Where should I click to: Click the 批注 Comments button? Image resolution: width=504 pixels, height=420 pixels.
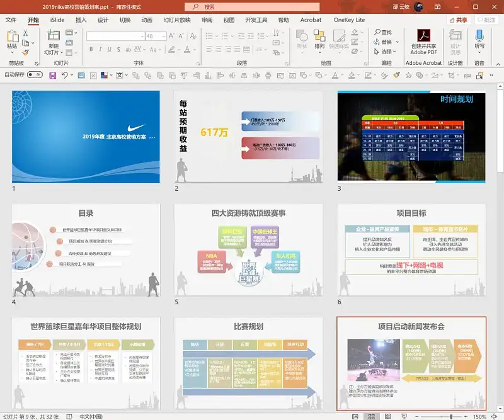coord(486,20)
